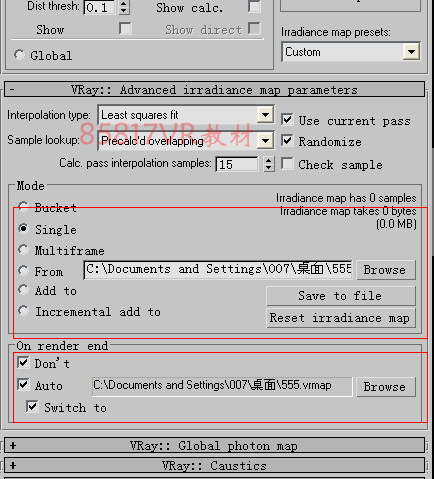The image size is (434, 479).
Task: Open the Interpolation type dropdown
Action: point(265,115)
